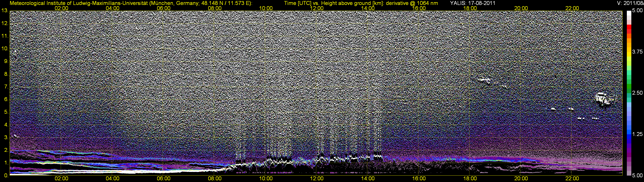Click the 'YALIS: 17-08-2011' label

472,3
